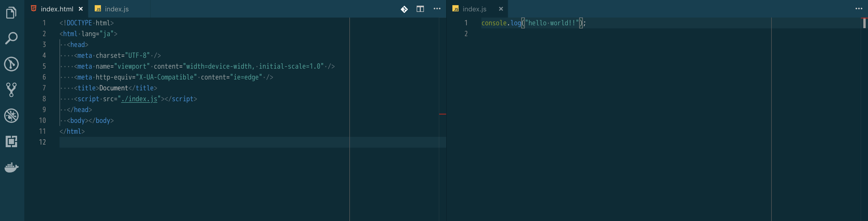Open More Actions menu of right editor group

pos(859,9)
